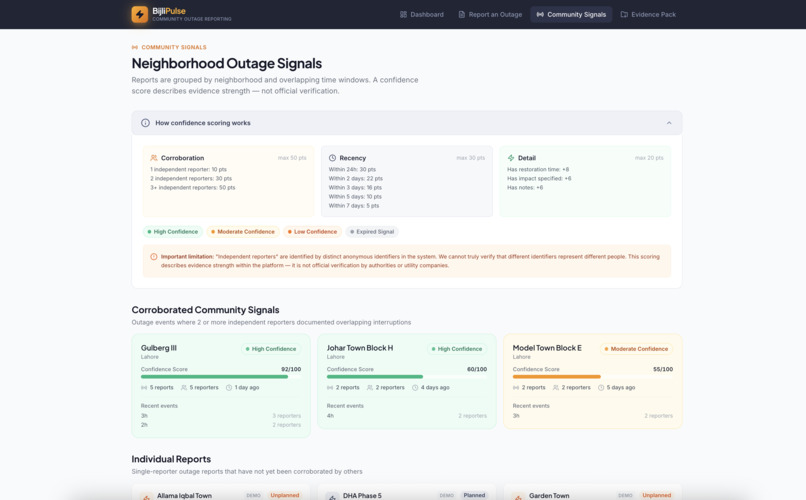Click the 92/100 score value
This screenshot has width=806, height=500.
tap(291, 369)
